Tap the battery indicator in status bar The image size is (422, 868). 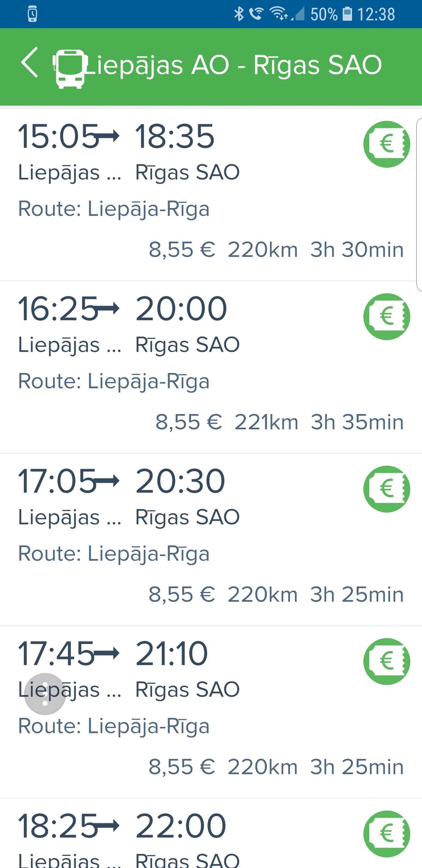coord(347,14)
